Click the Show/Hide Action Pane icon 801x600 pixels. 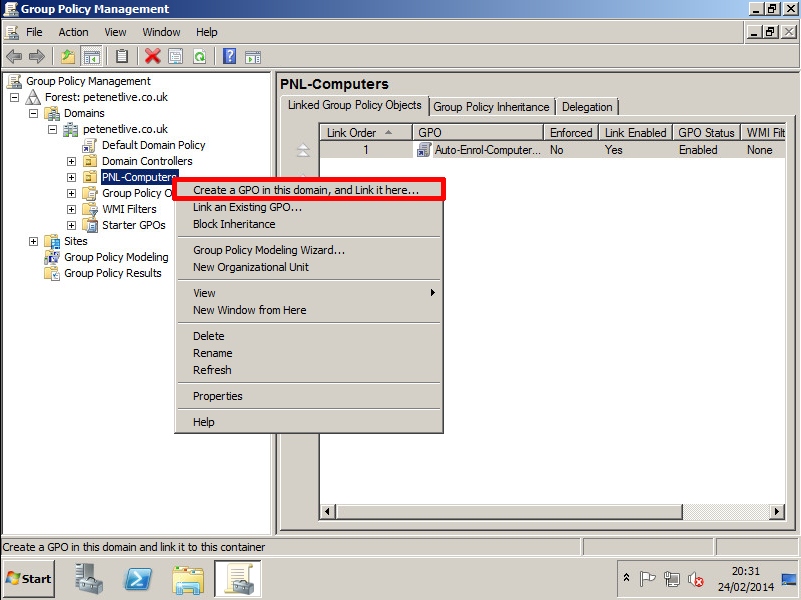tap(253, 57)
